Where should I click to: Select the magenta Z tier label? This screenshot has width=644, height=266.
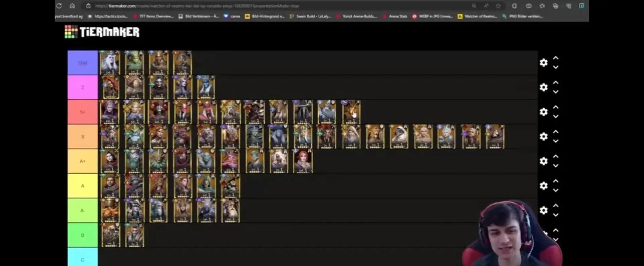click(83, 87)
